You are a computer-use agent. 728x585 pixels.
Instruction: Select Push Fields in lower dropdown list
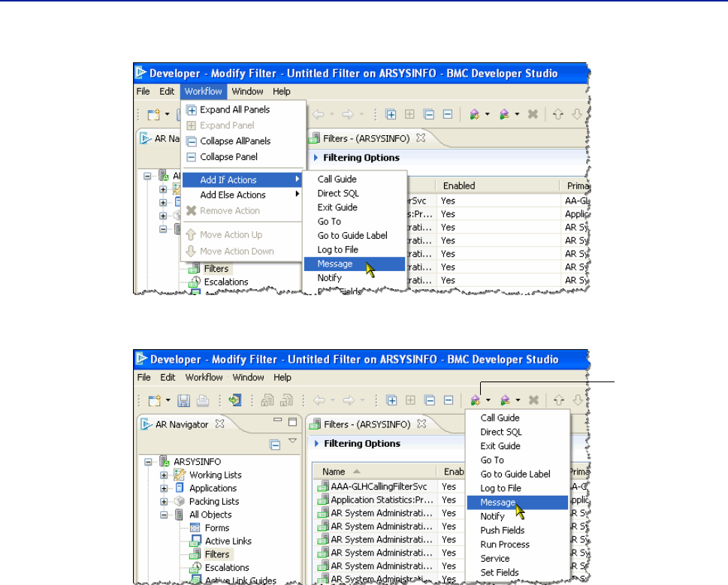[x=517, y=530]
